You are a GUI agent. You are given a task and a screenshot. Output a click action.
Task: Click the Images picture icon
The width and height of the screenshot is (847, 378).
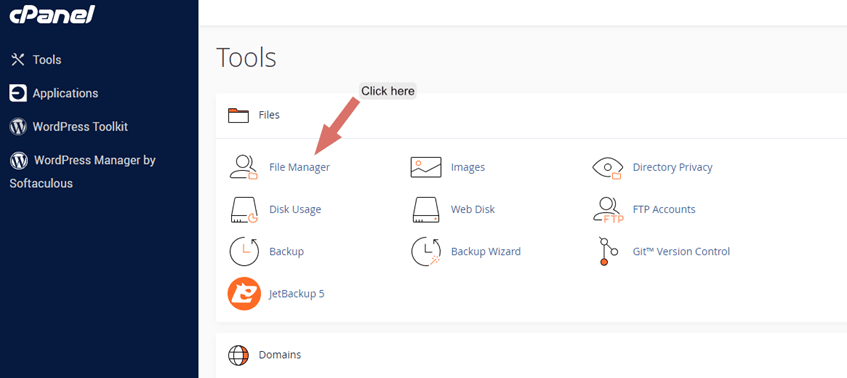426,167
